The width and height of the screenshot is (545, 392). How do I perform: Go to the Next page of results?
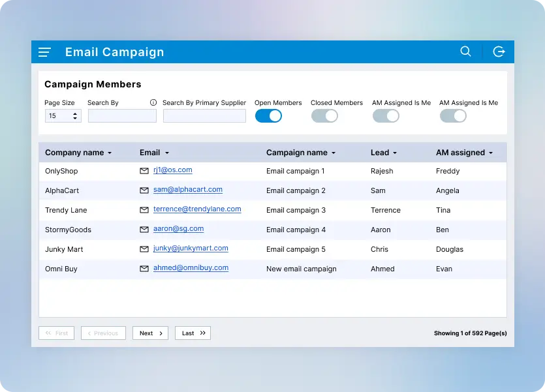pyautogui.click(x=150, y=333)
